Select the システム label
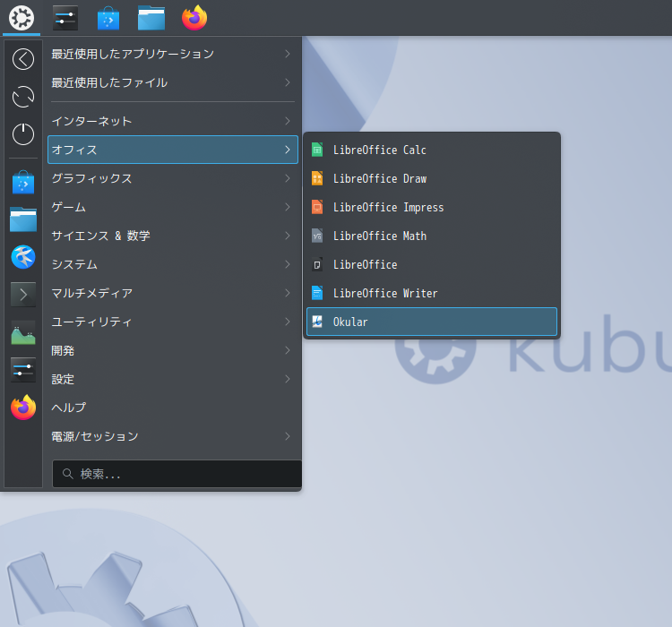The height and width of the screenshot is (627, 672). tap(74, 264)
